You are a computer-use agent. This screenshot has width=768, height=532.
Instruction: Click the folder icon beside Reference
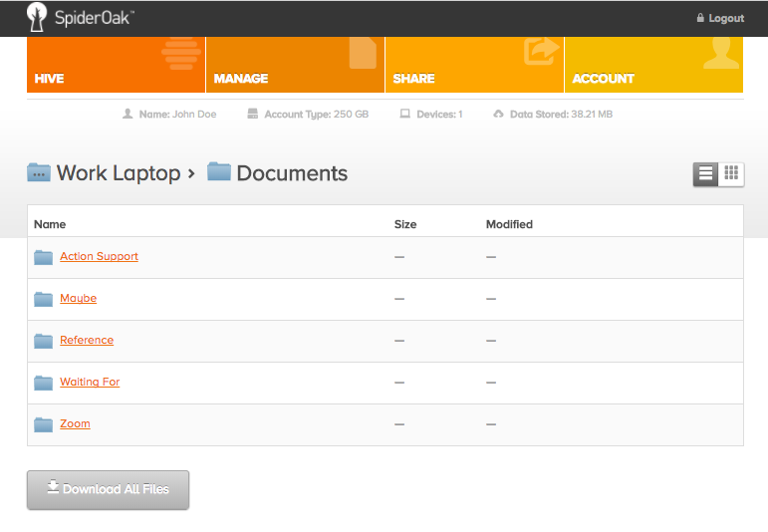pyautogui.click(x=43, y=341)
